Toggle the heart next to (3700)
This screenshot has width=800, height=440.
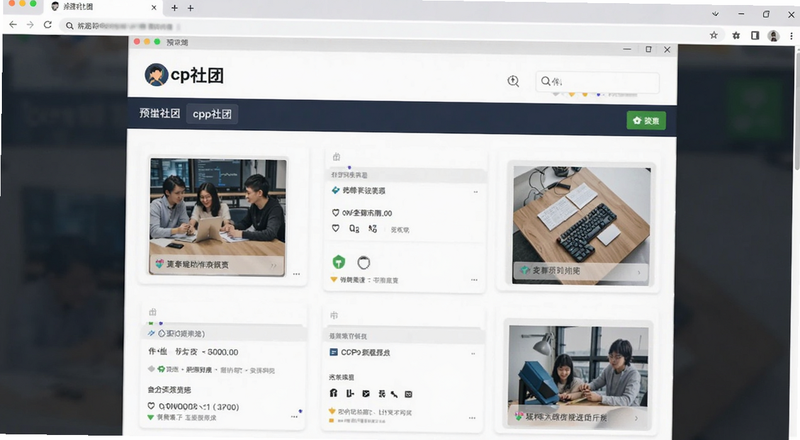tap(151, 406)
